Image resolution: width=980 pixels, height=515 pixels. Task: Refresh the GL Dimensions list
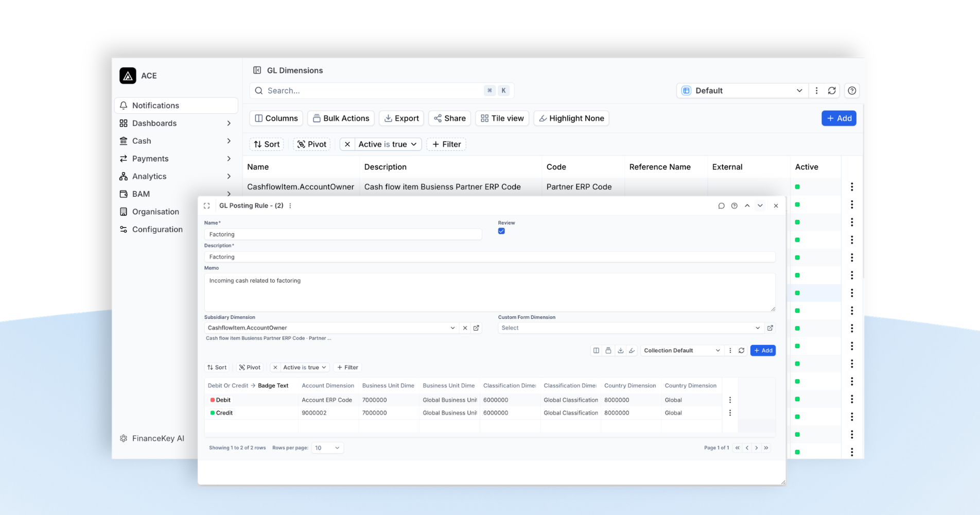tap(832, 91)
